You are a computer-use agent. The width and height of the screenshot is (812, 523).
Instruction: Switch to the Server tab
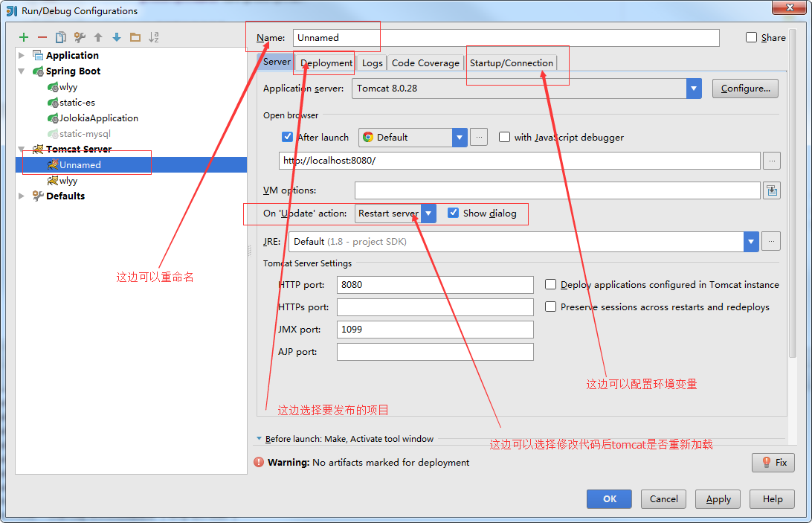pyautogui.click(x=277, y=62)
